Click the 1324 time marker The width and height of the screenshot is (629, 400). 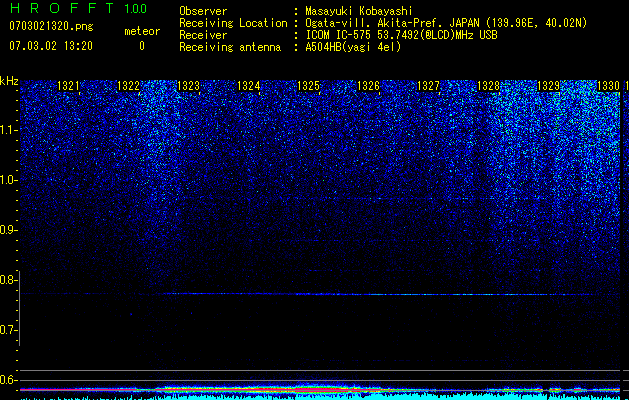248,85
